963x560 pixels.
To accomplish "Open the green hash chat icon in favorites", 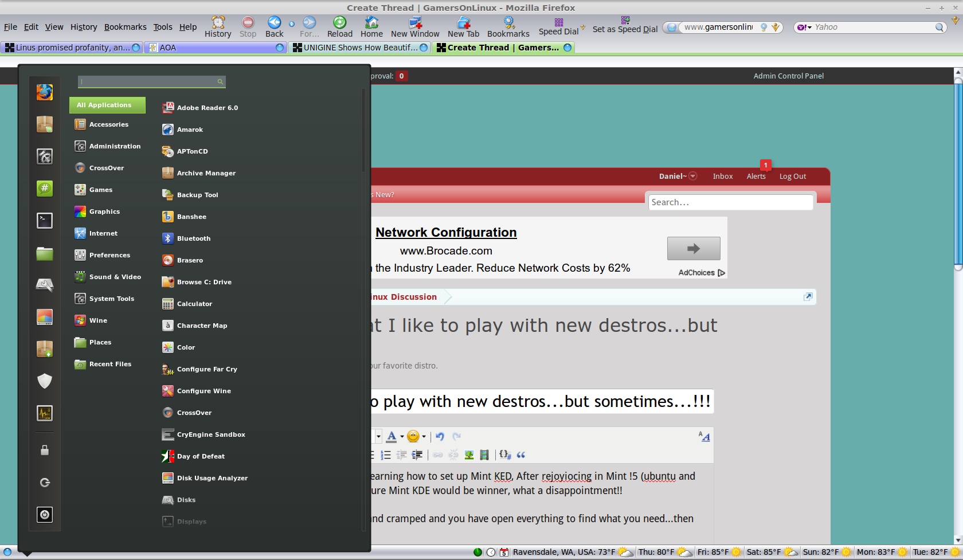I will 45,189.
